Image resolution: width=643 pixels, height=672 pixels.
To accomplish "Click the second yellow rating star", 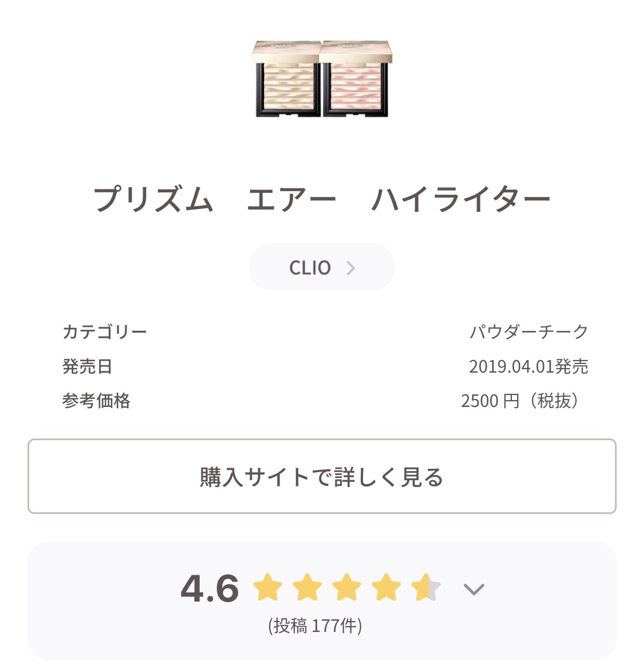I will point(307,587).
